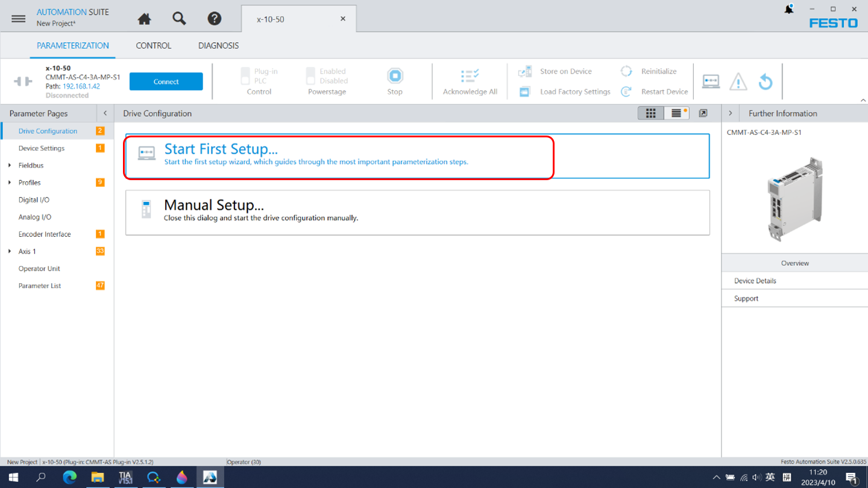Click the blue undo arrow icon
This screenshot has width=868, height=488.
(x=766, y=81)
